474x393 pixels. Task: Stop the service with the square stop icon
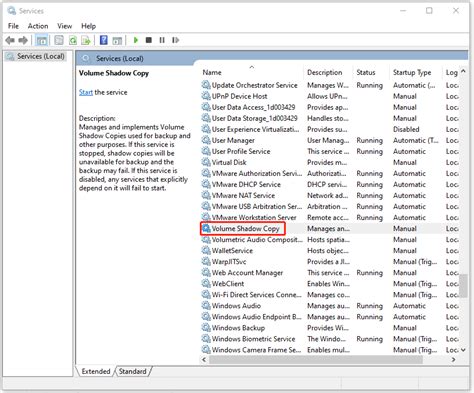pos(149,40)
